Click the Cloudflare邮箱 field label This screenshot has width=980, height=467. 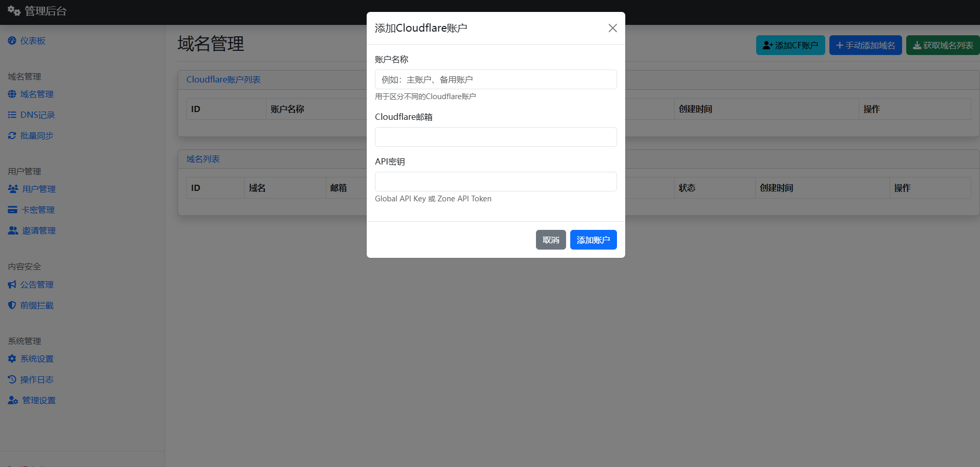404,117
